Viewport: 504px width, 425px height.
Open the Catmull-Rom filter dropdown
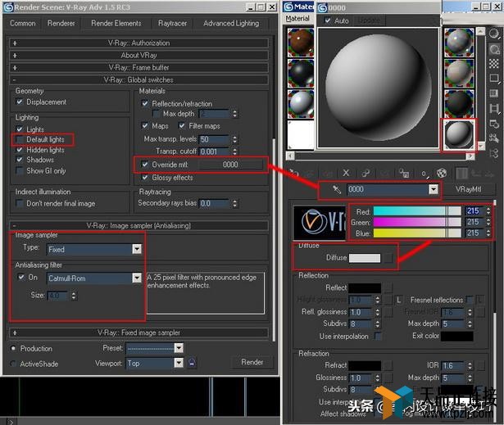pos(137,278)
